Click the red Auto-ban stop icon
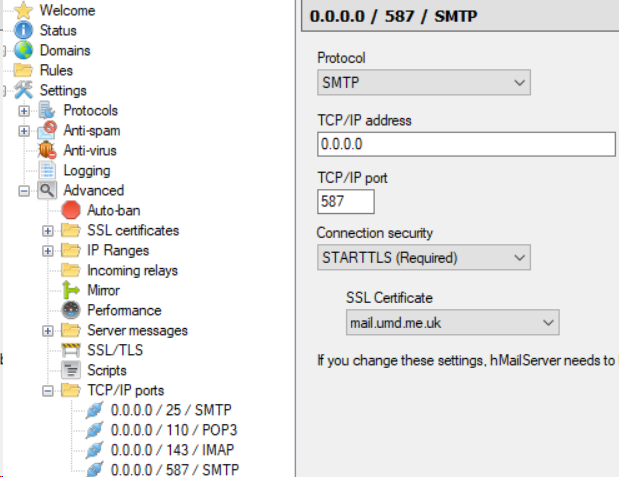 (71, 210)
